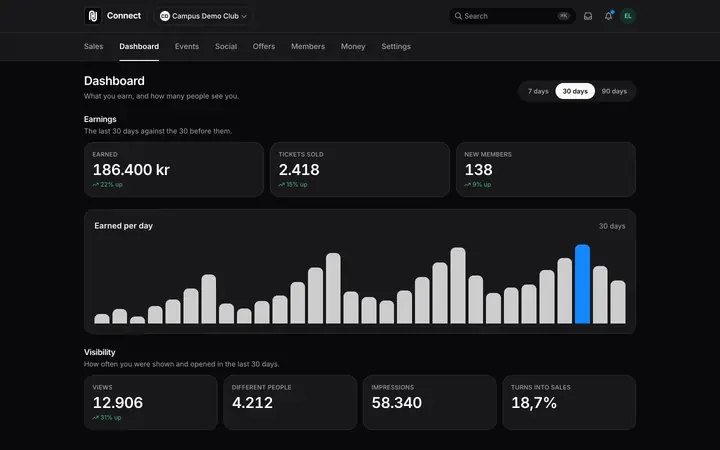Open the EL user avatar menu
Viewport: 720px width, 450px height.
click(628, 16)
